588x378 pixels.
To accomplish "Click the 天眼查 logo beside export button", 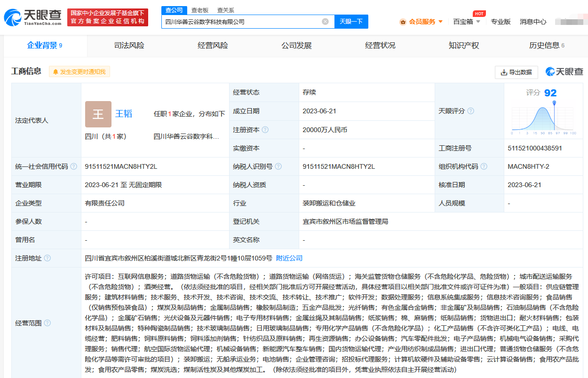I will (564, 72).
